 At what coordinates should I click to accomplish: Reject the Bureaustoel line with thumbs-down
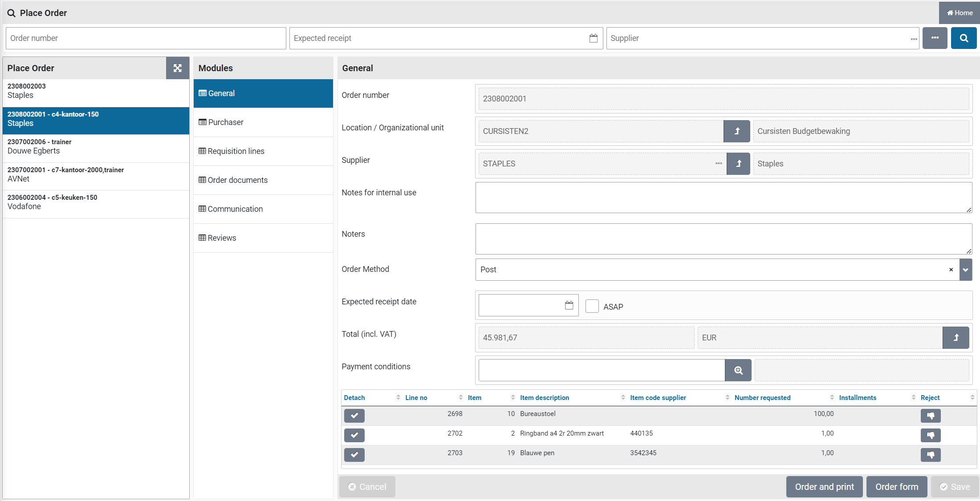[930, 416]
